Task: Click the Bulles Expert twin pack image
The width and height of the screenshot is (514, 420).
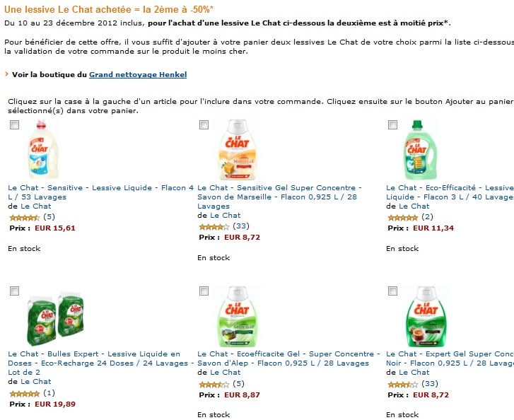Action: click(55, 319)
